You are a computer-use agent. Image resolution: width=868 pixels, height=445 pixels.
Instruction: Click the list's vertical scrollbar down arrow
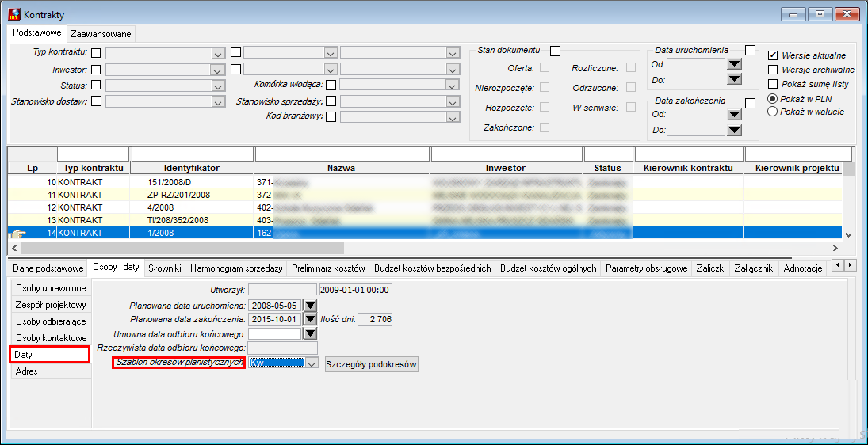[847, 235]
